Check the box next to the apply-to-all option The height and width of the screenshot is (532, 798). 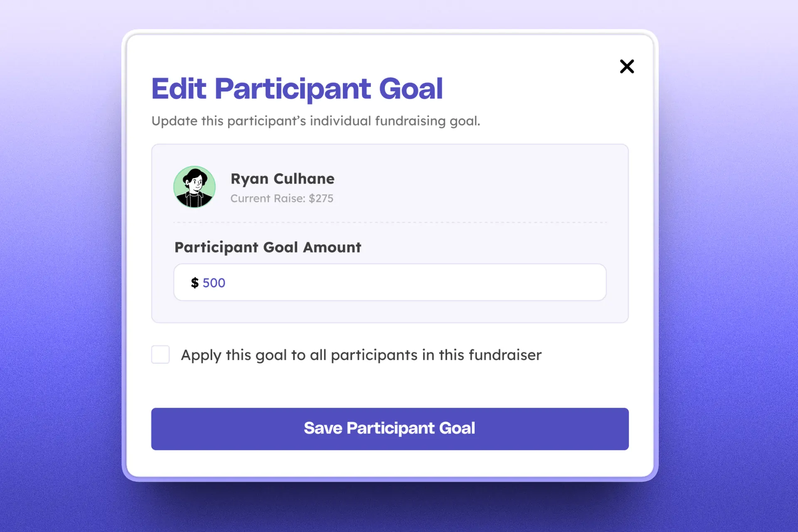160,355
